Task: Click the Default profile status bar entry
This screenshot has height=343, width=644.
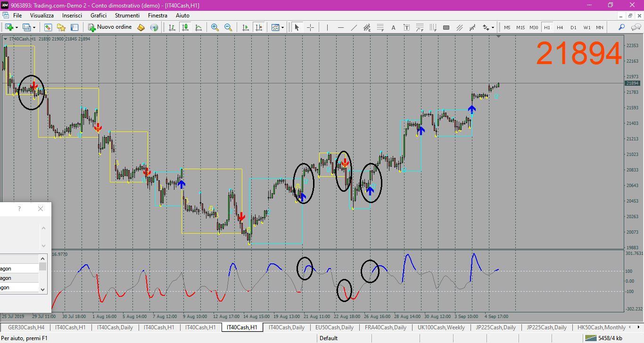Action: tap(329, 338)
